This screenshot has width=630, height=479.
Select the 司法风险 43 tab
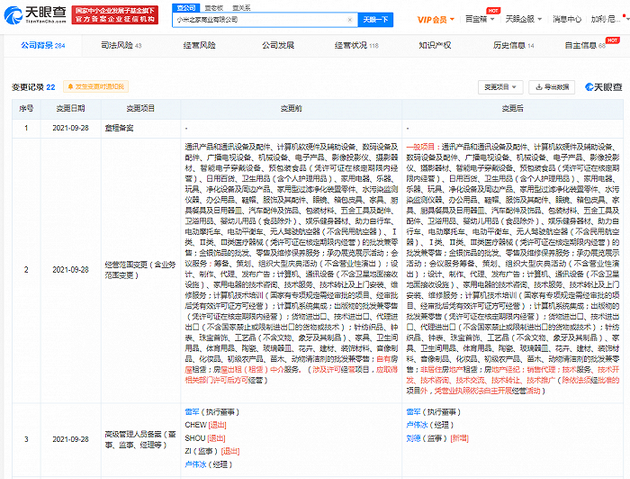click(121, 45)
